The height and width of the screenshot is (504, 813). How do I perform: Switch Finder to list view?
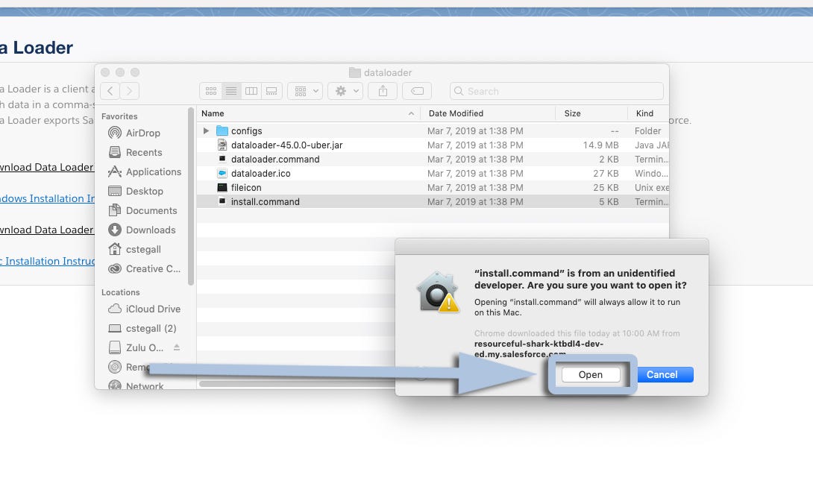(x=231, y=91)
